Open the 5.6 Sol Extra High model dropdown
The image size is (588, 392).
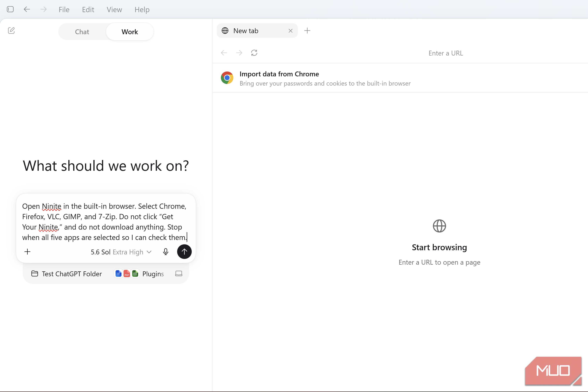121,252
